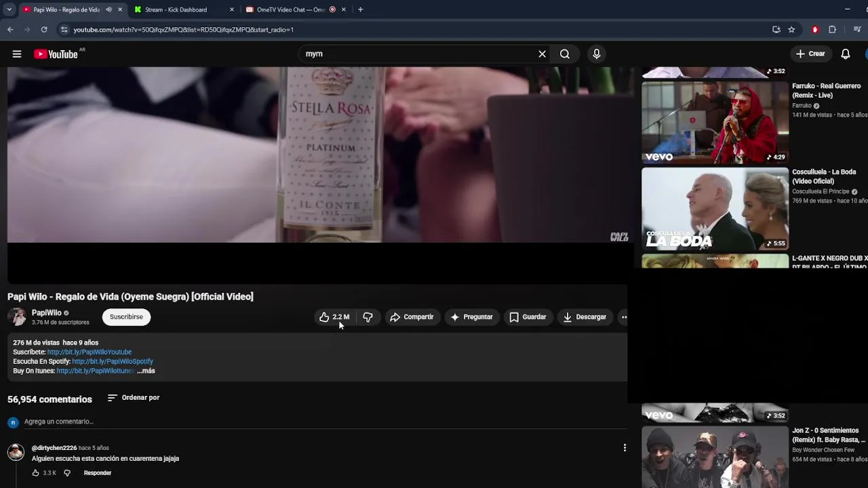Dislike the Papi Wilo video
Image resolution: width=868 pixels, height=488 pixels.
pos(368,317)
